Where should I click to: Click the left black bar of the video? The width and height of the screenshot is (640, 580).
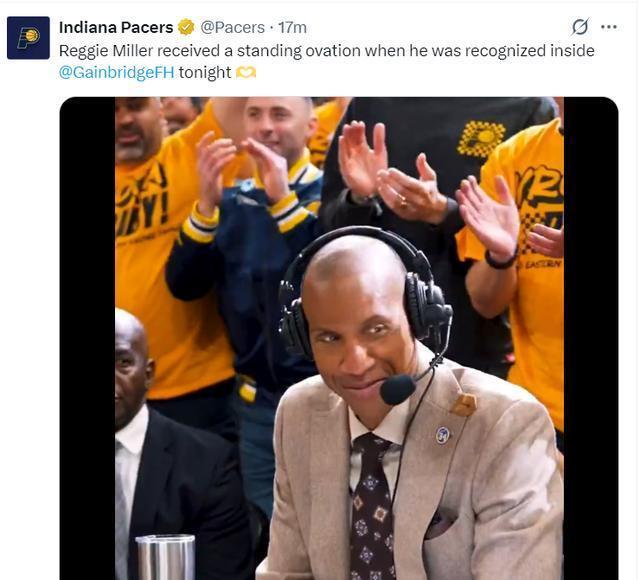tap(87, 338)
